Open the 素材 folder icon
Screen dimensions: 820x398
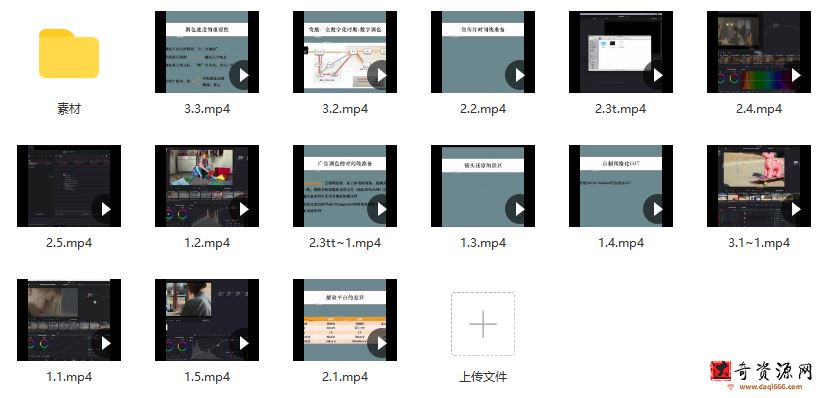coord(69,53)
